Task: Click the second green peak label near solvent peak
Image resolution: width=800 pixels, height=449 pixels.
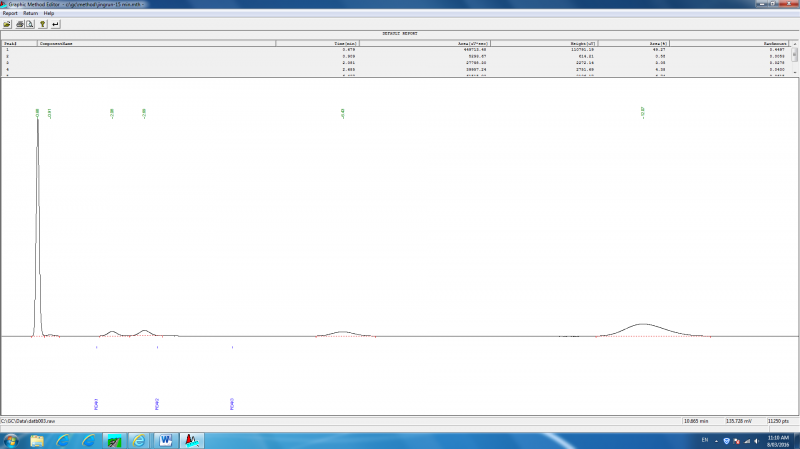Action: pos(49,113)
